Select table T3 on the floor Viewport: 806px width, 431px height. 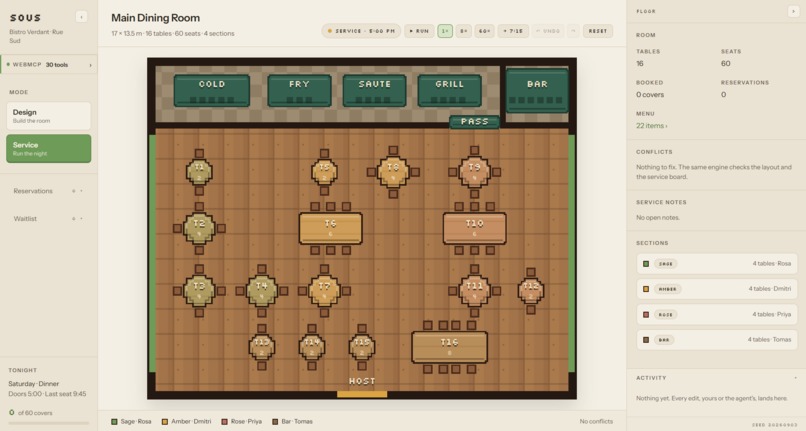coord(199,291)
